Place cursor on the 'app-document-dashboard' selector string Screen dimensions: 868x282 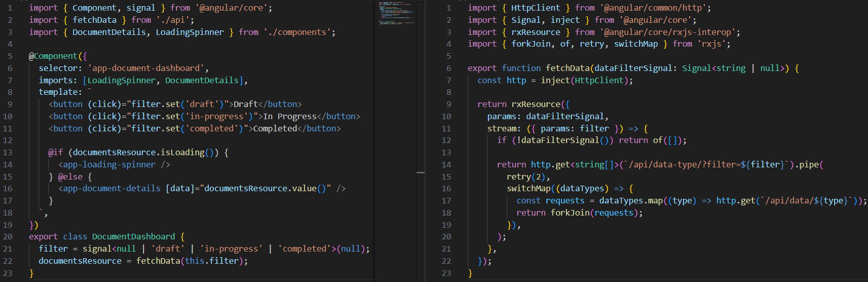pyautogui.click(x=146, y=68)
